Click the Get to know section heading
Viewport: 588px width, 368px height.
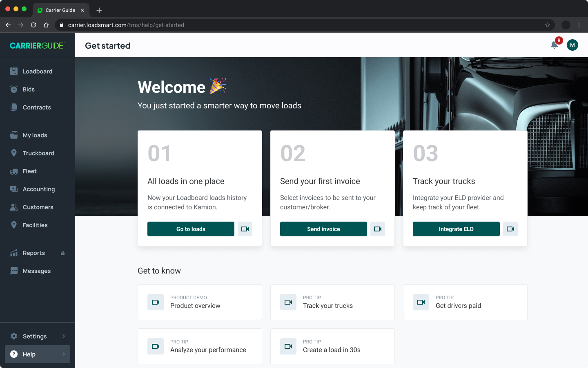click(x=159, y=271)
